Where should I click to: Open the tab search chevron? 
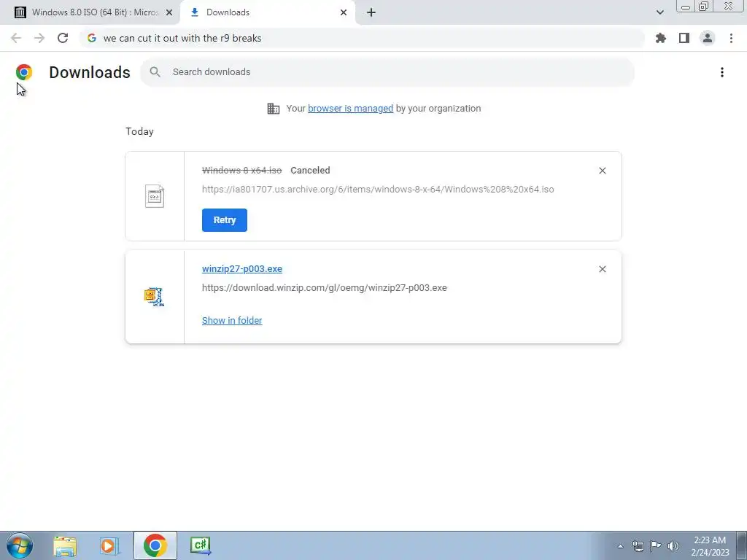point(659,12)
